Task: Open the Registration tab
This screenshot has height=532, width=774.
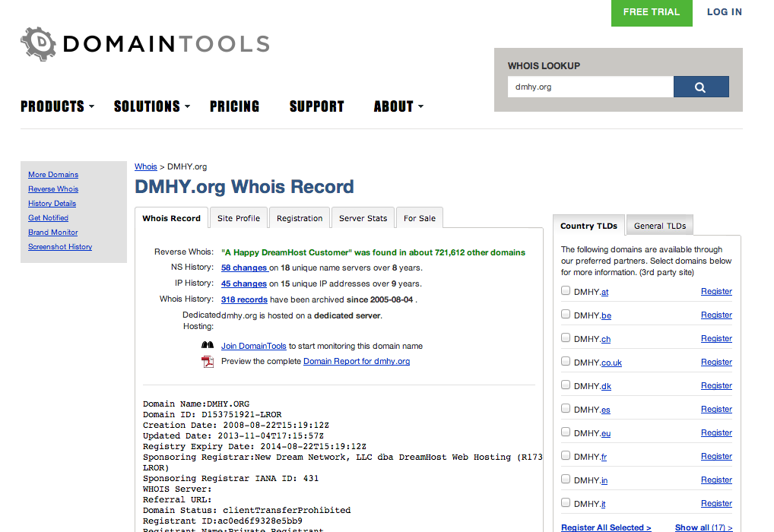Action: (x=300, y=218)
